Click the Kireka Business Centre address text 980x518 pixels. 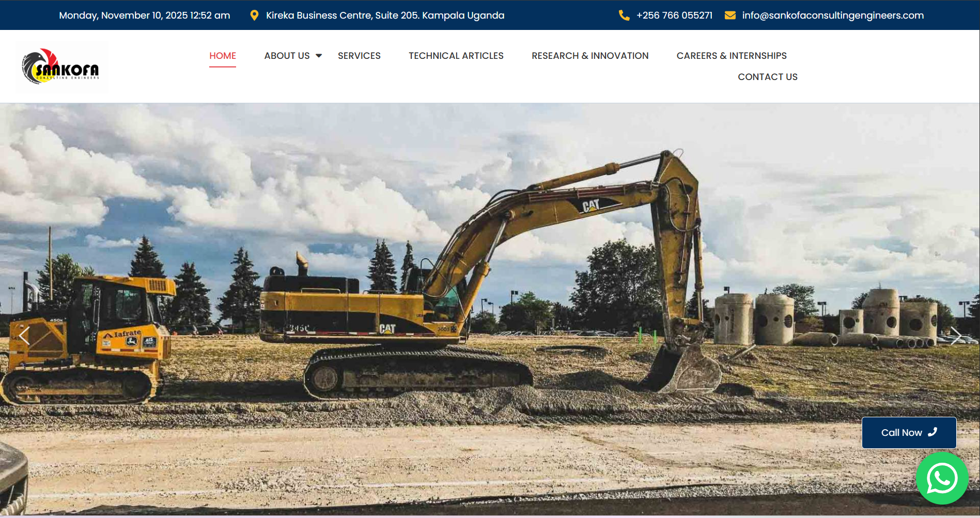pyautogui.click(x=385, y=15)
